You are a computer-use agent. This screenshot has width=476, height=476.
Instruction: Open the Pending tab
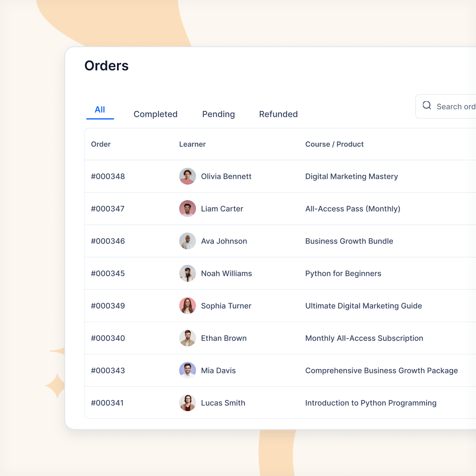point(219,114)
